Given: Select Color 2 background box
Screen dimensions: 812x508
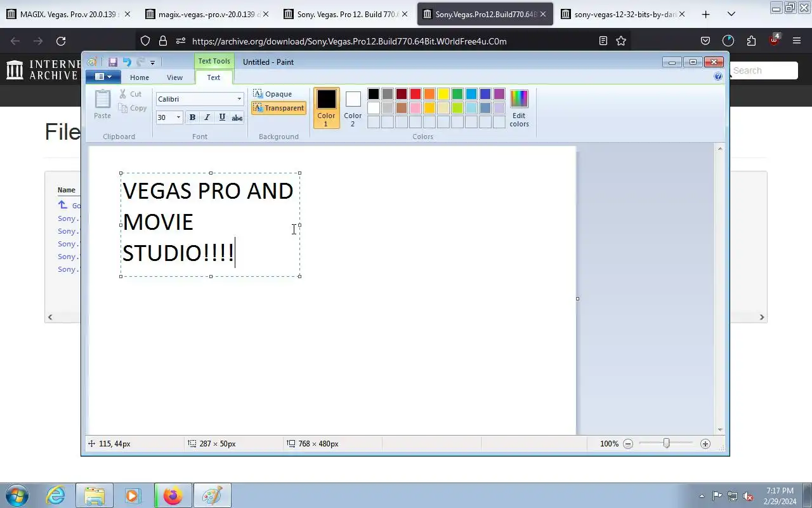Looking at the screenshot, I should (353, 108).
